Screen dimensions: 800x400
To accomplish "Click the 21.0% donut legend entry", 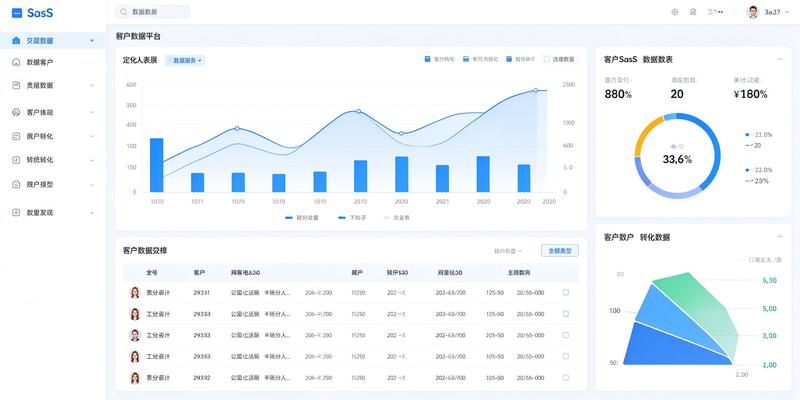I will coord(759,135).
